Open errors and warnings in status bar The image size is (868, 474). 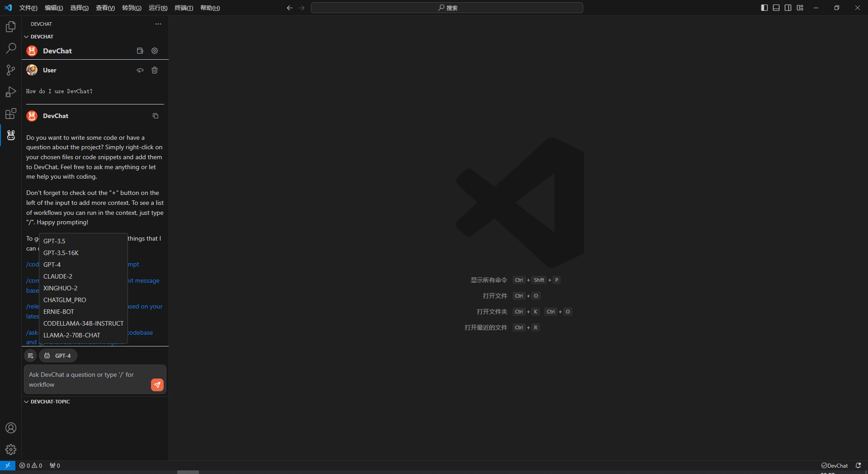(x=31, y=465)
